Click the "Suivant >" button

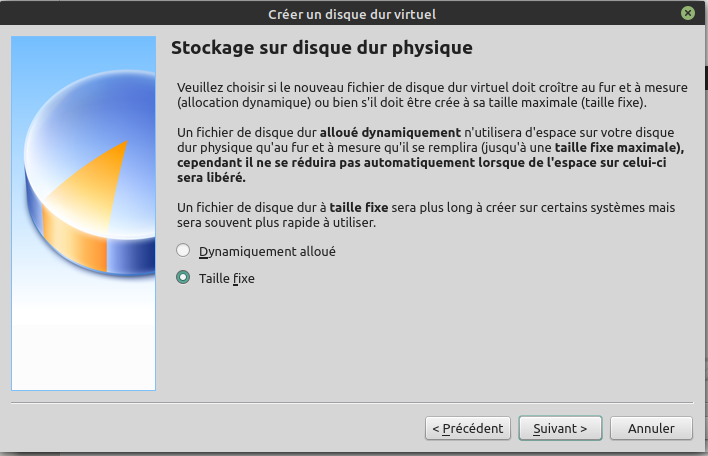tap(560, 428)
